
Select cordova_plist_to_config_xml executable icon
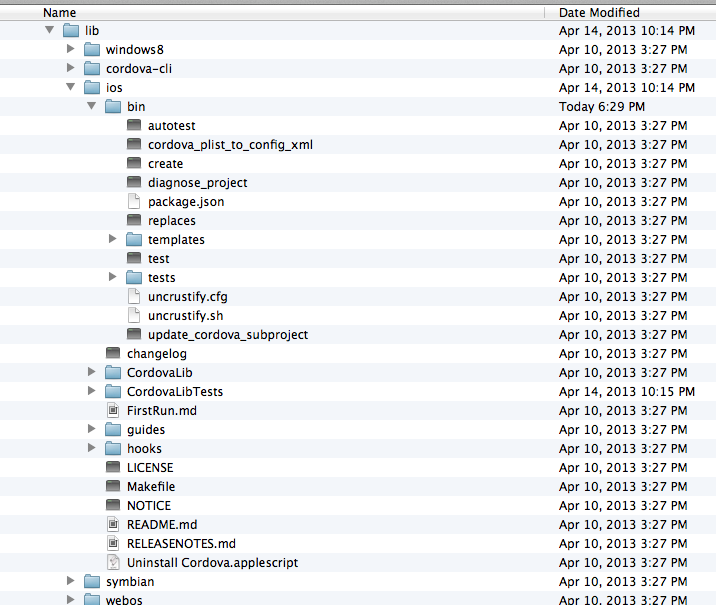[x=134, y=144]
